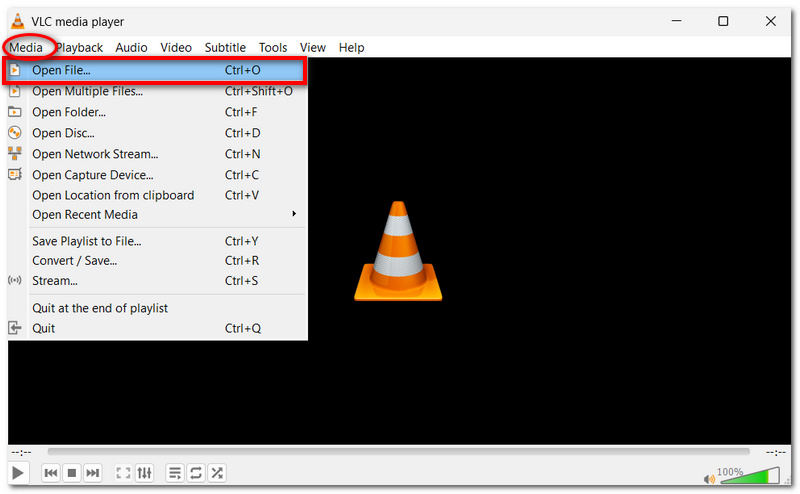Toggle fullscreen video mode
Image resolution: width=800 pixels, height=494 pixels.
click(123, 473)
